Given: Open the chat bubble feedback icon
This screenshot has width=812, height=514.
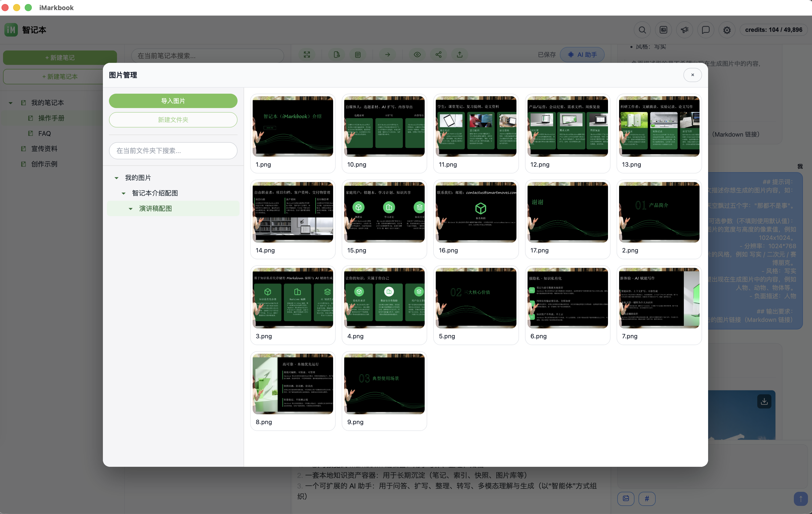Looking at the screenshot, I should coord(705,30).
